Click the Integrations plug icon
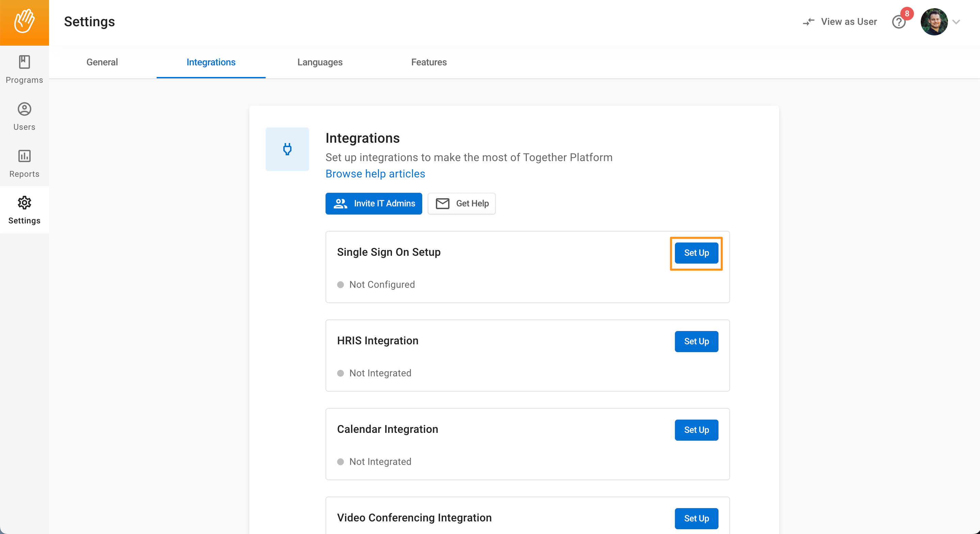The height and width of the screenshot is (534, 980). click(287, 149)
